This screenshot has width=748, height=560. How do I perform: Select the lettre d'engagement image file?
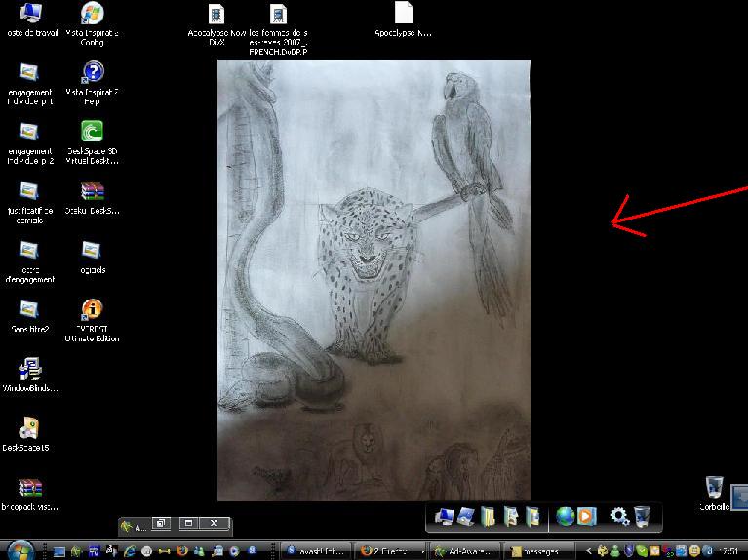(x=29, y=261)
